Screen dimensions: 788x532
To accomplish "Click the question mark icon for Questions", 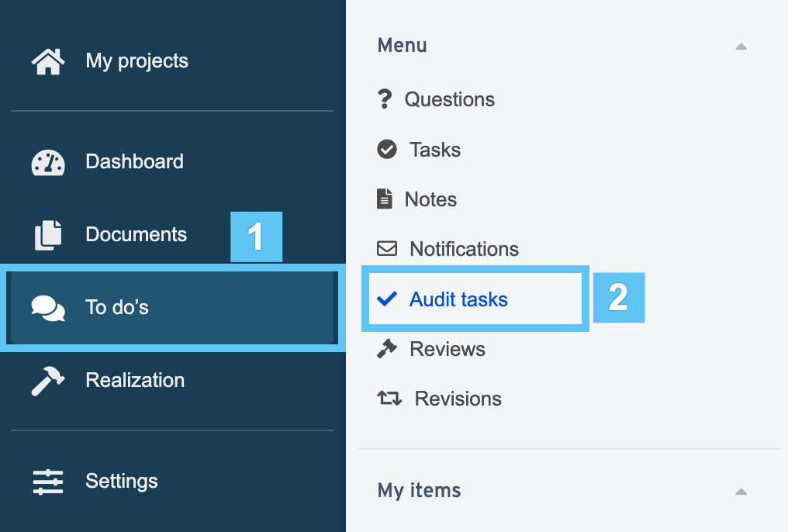I will (385, 99).
